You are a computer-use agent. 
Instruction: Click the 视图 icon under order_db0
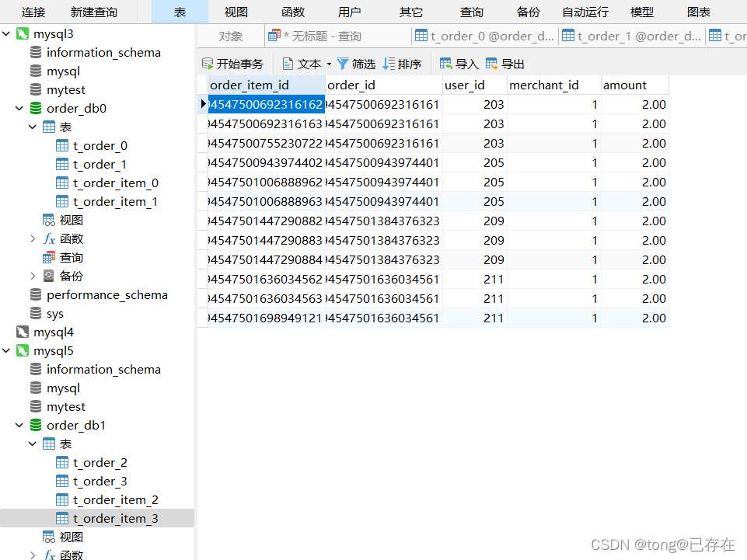[x=49, y=220]
